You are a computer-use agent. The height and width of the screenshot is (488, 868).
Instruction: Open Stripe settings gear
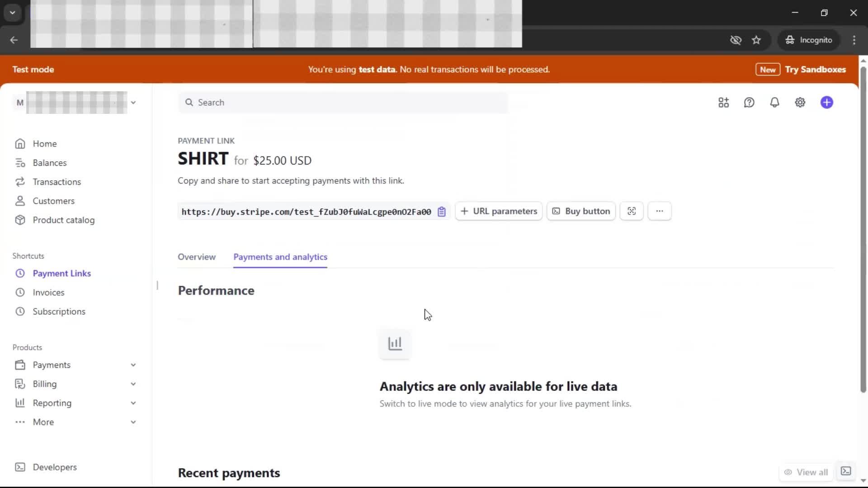pyautogui.click(x=800, y=103)
